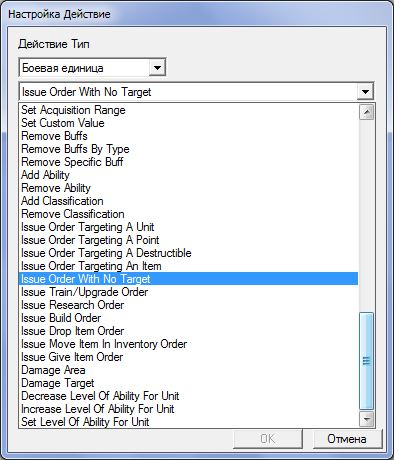Click the Отмена cancel button
The width and height of the screenshot is (411, 460).
[347, 439]
